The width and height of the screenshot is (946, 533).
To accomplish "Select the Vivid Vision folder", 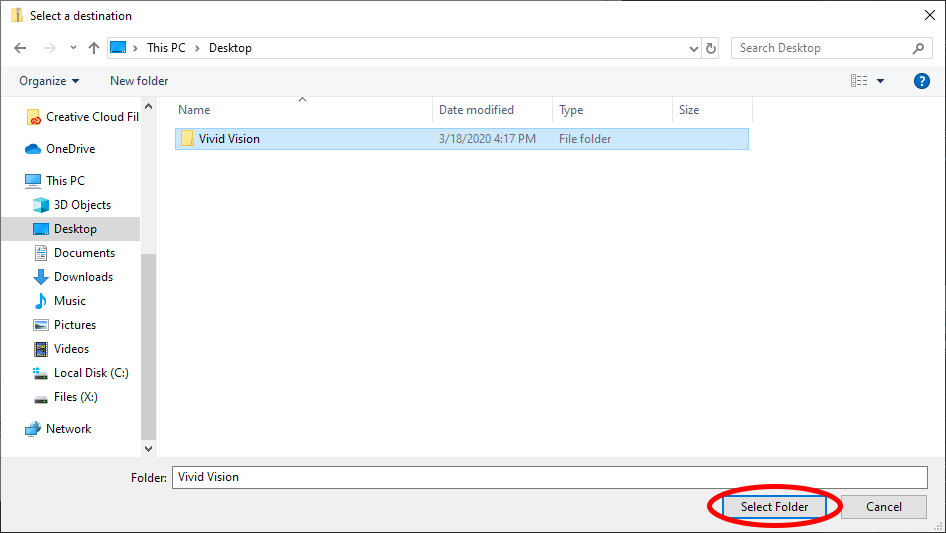I will [462, 139].
